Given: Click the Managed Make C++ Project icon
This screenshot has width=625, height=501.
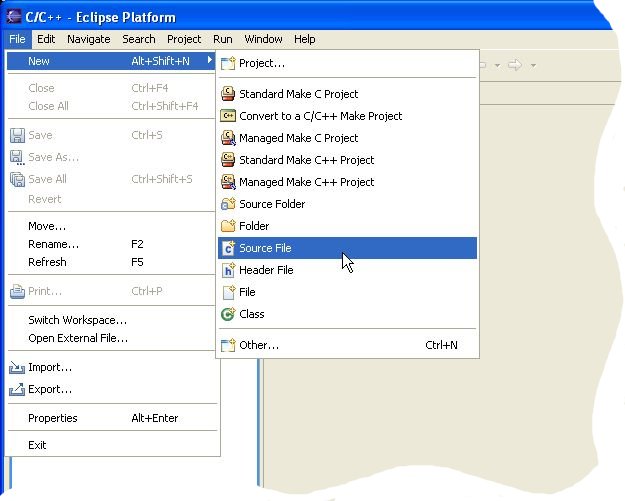Looking at the screenshot, I should (x=228, y=182).
